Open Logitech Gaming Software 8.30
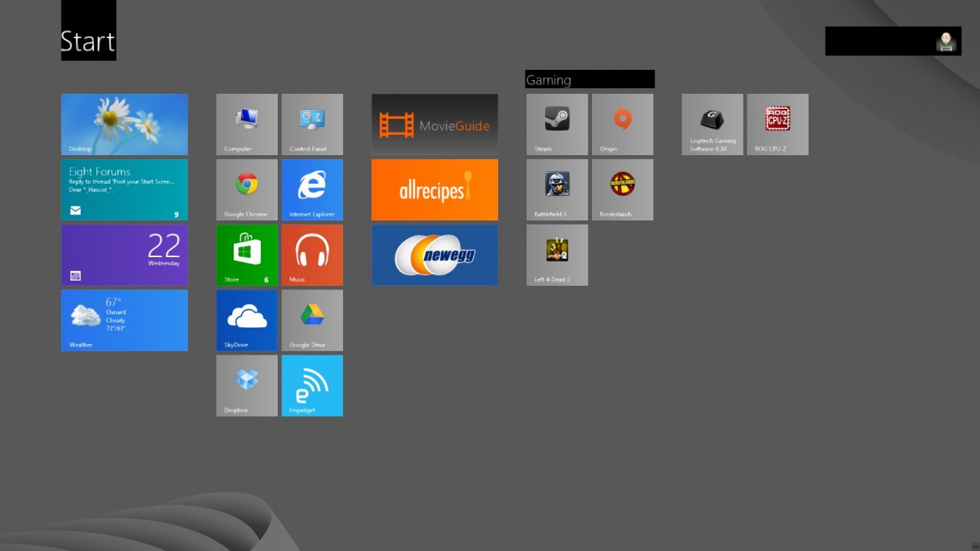The height and width of the screenshot is (551, 980). pos(713,124)
